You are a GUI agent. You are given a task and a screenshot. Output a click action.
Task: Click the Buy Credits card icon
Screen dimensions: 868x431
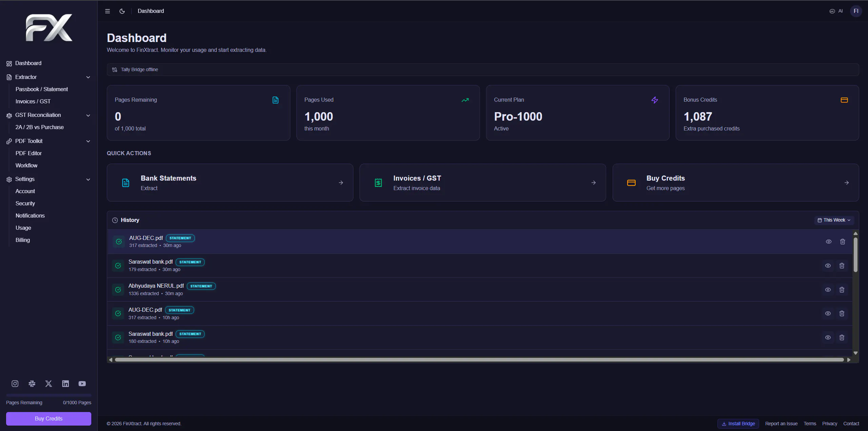(x=631, y=183)
